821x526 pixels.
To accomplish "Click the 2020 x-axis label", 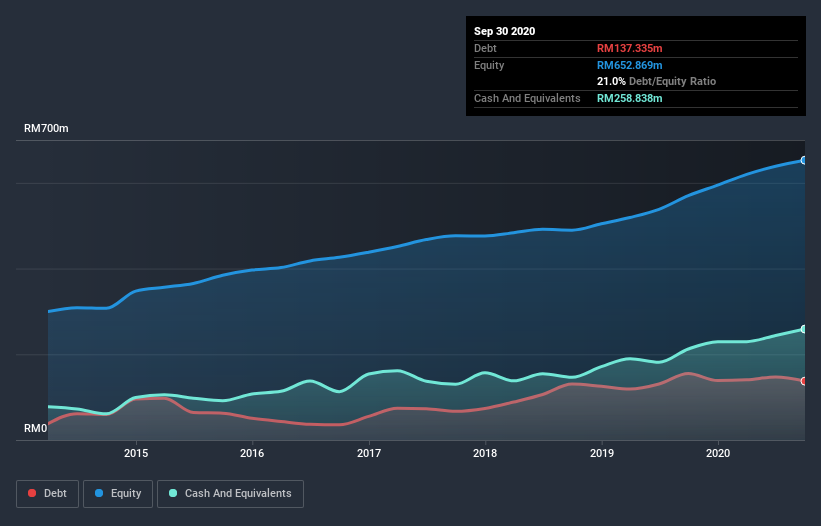I will [x=718, y=453].
